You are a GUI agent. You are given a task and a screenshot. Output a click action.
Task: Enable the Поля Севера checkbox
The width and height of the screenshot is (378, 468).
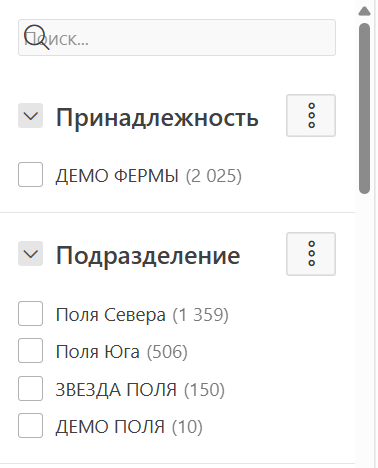[x=30, y=314]
